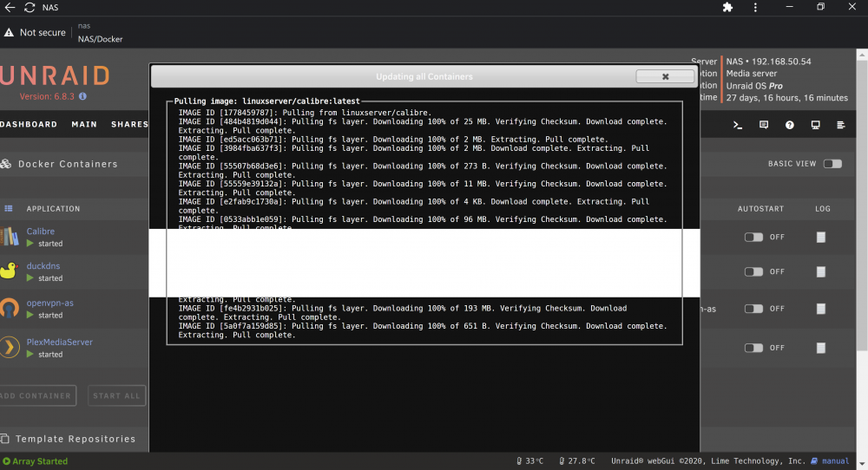
Task: Open the Dashboard tab
Action: [29, 124]
